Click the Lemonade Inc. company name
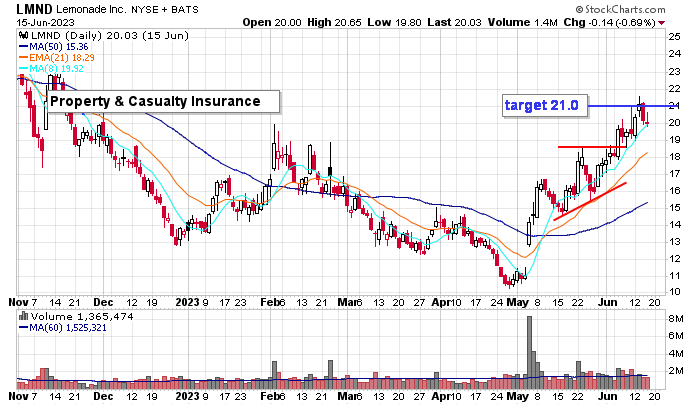 tap(91, 9)
